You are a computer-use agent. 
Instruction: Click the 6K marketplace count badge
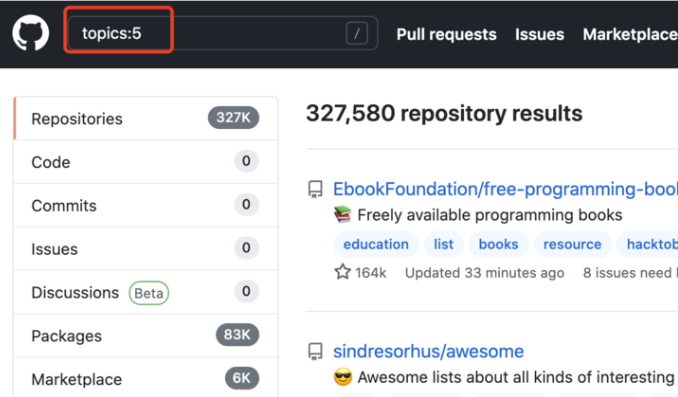coord(242,378)
